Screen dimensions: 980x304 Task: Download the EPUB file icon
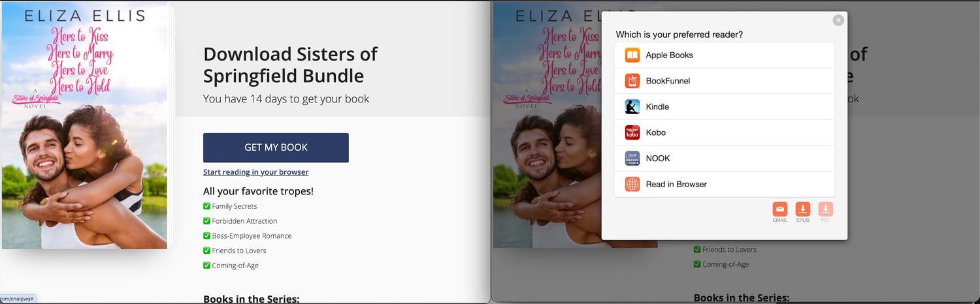tap(803, 209)
